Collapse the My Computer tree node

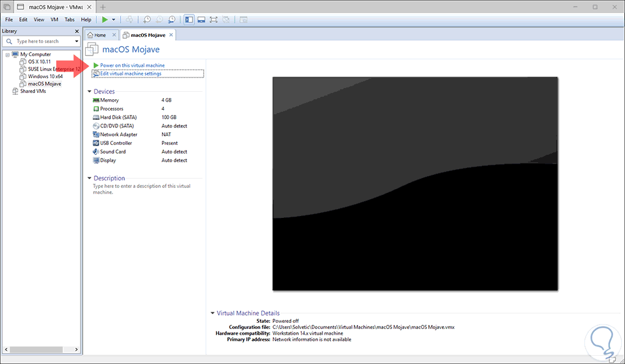coord(7,54)
